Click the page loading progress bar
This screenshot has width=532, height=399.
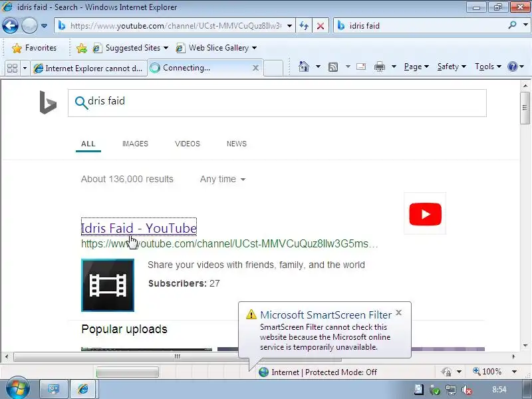pos(127,372)
